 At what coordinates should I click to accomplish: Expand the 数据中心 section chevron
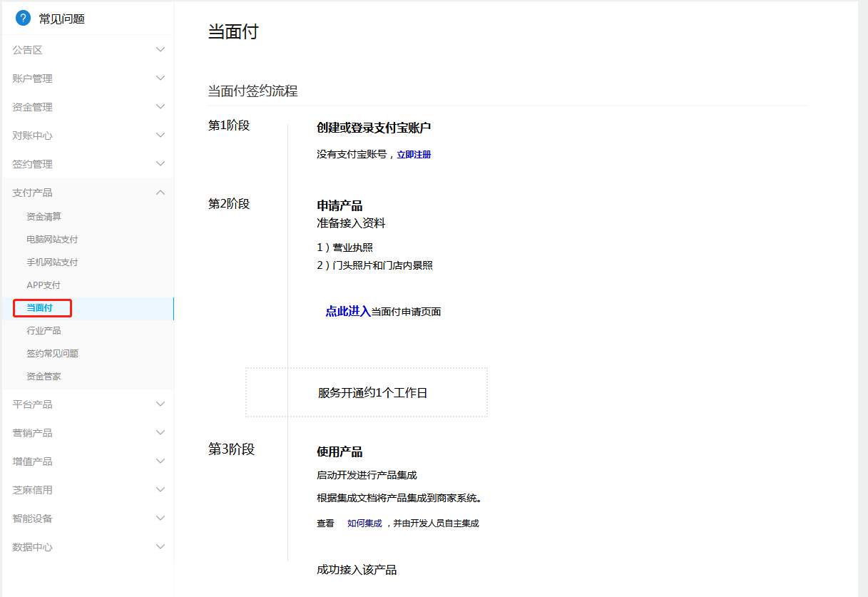pyautogui.click(x=160, y=546)
